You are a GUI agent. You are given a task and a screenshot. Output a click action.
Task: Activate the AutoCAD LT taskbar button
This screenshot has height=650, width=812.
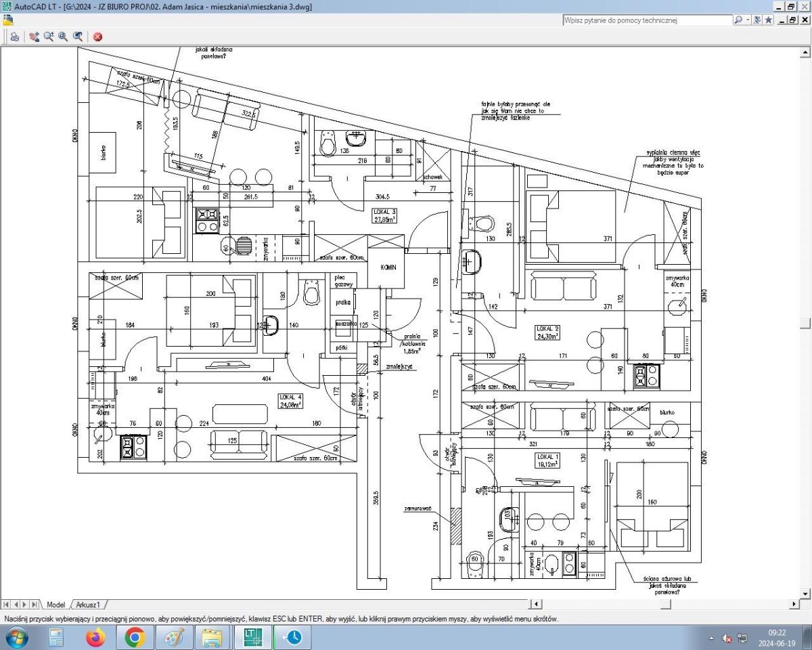(x=252, y=637)
